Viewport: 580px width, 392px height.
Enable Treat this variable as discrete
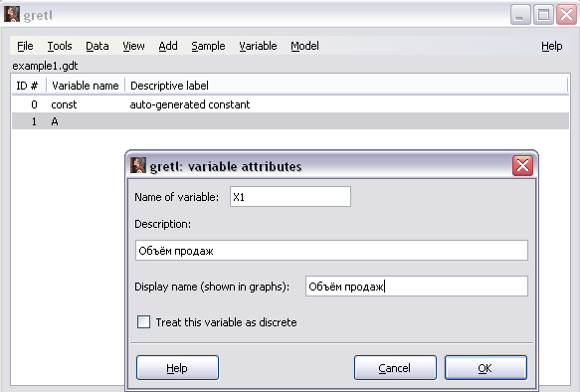click(143, 322)
